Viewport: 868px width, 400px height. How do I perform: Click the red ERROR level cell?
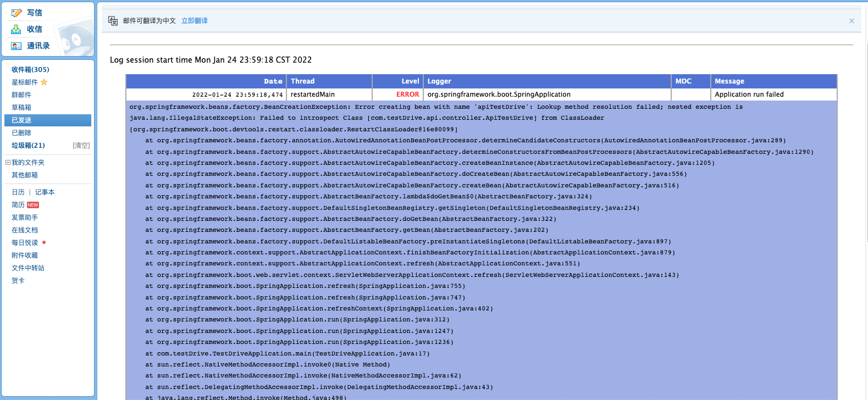pos(407,95)
